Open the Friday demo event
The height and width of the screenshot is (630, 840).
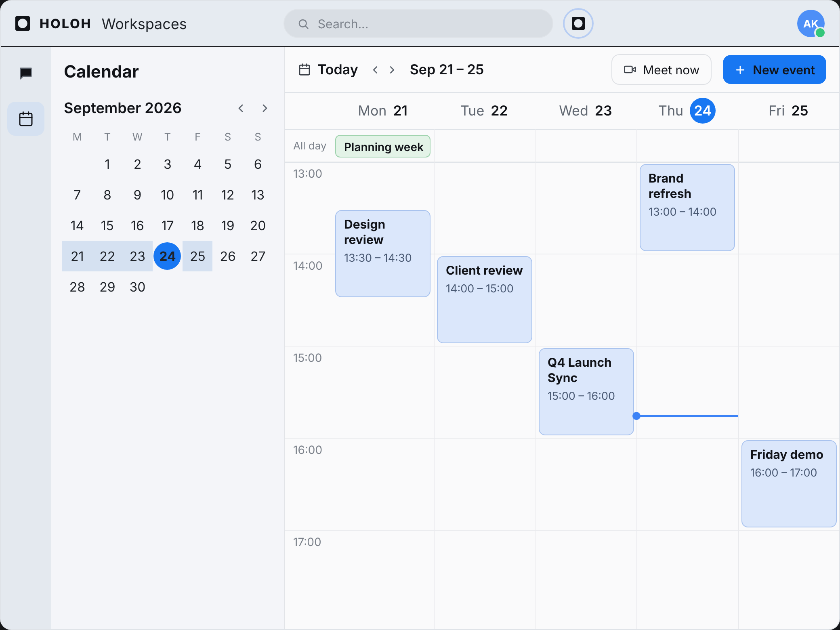pyautogui.click(x=789, y=484)
